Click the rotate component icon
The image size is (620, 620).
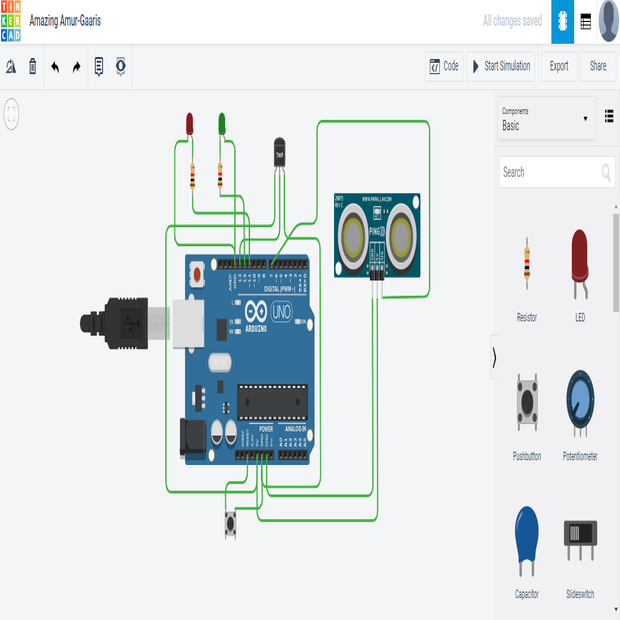[x=10, y=67]
